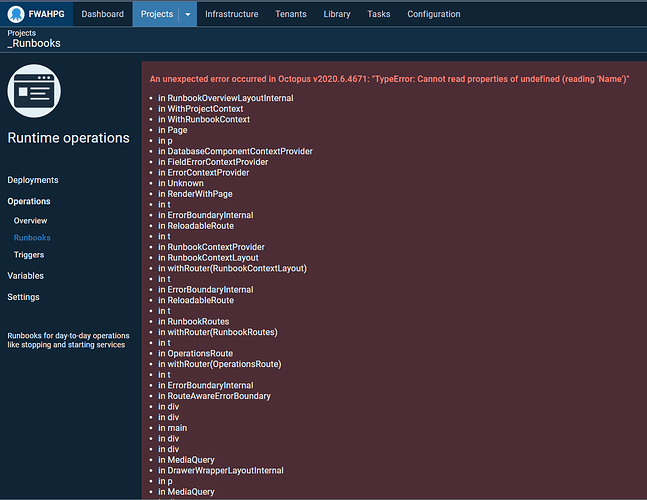The image size is (647, 500).
Task: Click the DrawerWrapperLayoutInternal stack line
Action: (x=221, y=471)
